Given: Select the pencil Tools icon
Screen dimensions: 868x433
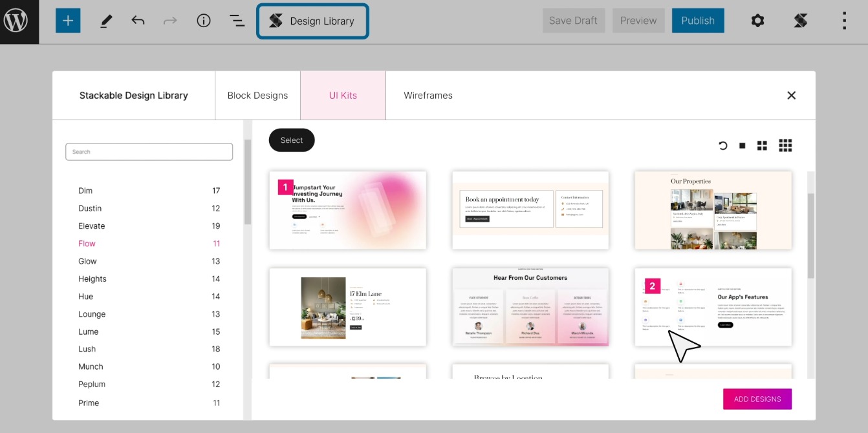Looking at the screenshot, I should [106, 21].
